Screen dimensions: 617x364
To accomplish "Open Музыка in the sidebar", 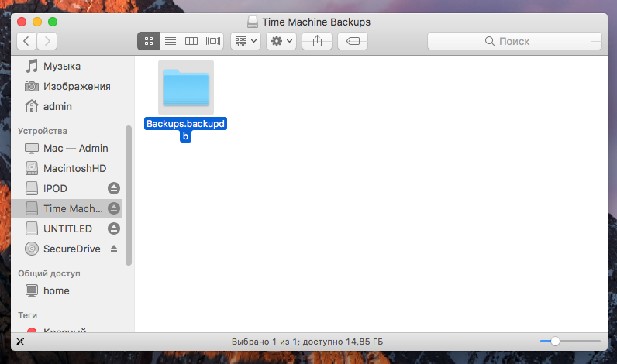I will tap(67, 66).
